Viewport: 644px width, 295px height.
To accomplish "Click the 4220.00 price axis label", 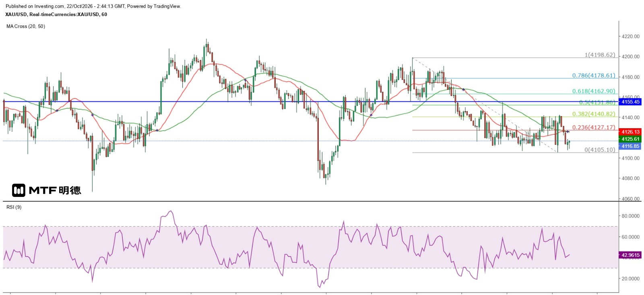I will 631,36.
